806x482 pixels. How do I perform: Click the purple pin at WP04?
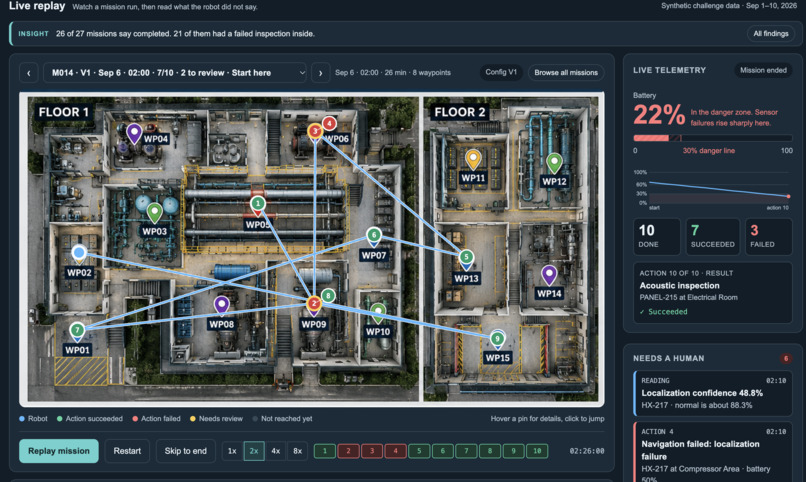[x=134, y=133]
